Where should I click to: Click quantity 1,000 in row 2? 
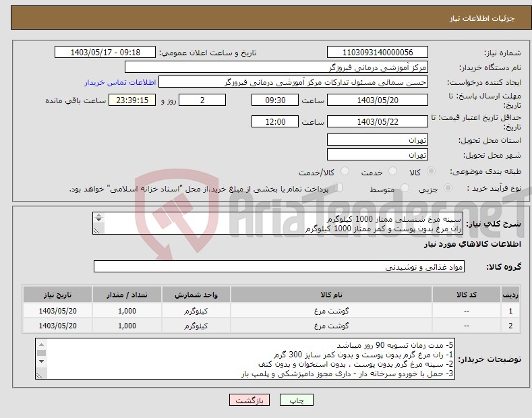point(127,326)
